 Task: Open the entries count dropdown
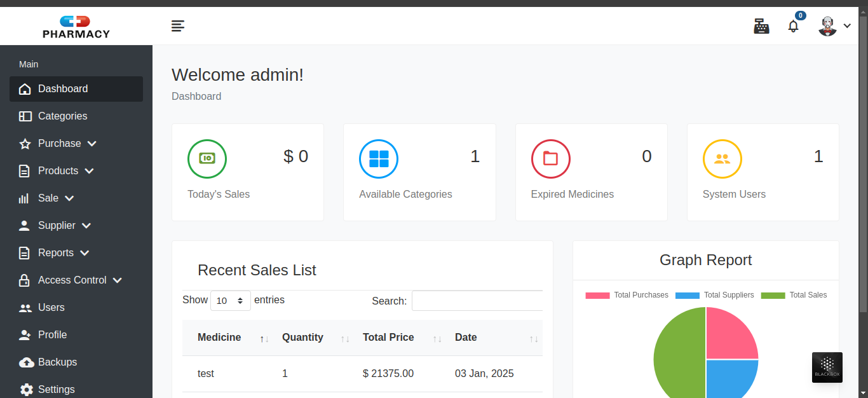coord(230,301)
